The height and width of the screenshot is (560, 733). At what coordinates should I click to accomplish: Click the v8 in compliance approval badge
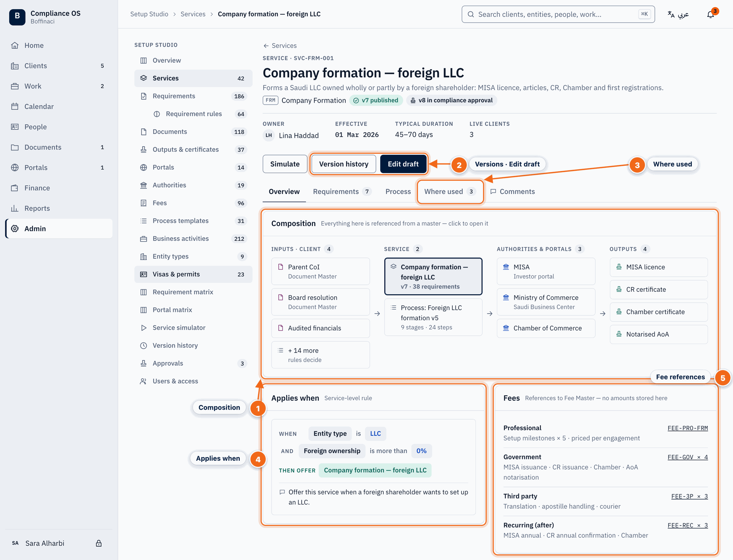tap(451, 100)
